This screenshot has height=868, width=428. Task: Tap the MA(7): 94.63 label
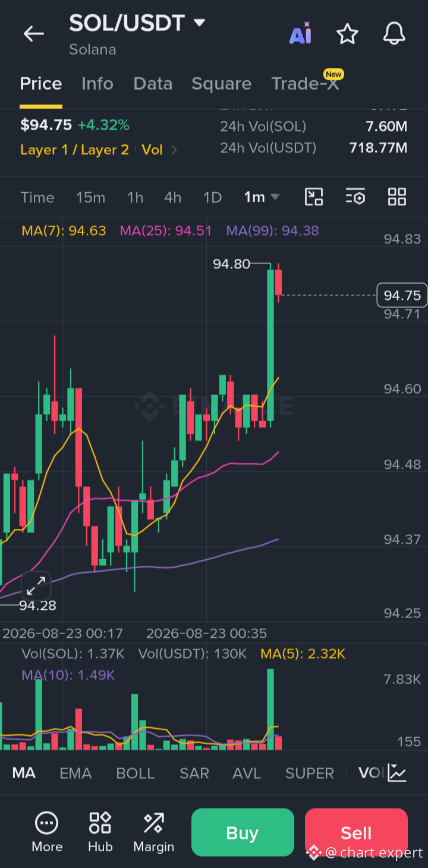tap(64, 230)
